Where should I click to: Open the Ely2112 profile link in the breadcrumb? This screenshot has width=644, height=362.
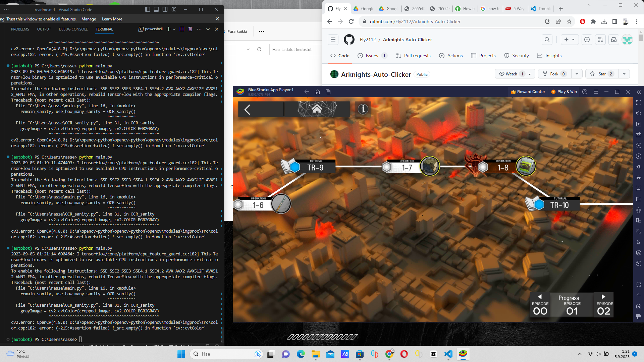click(367, 39)
